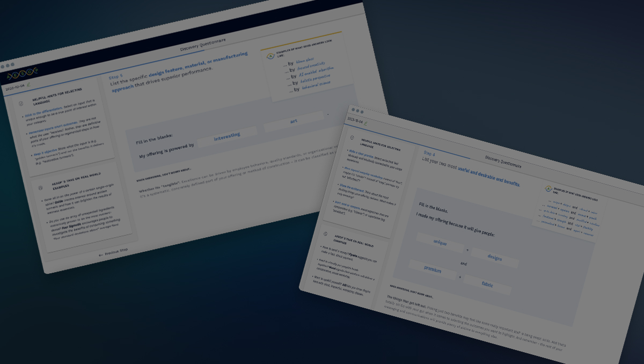Click the Helpful Hints checkmark icon in Step 4 window
The height and width of the screenshot is (364, 644).
[353, 138]
